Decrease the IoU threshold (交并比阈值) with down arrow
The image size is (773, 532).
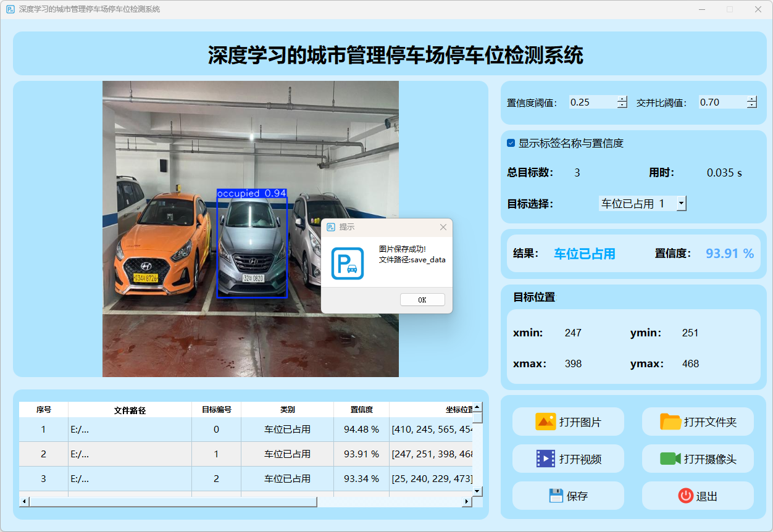point(751,106)
